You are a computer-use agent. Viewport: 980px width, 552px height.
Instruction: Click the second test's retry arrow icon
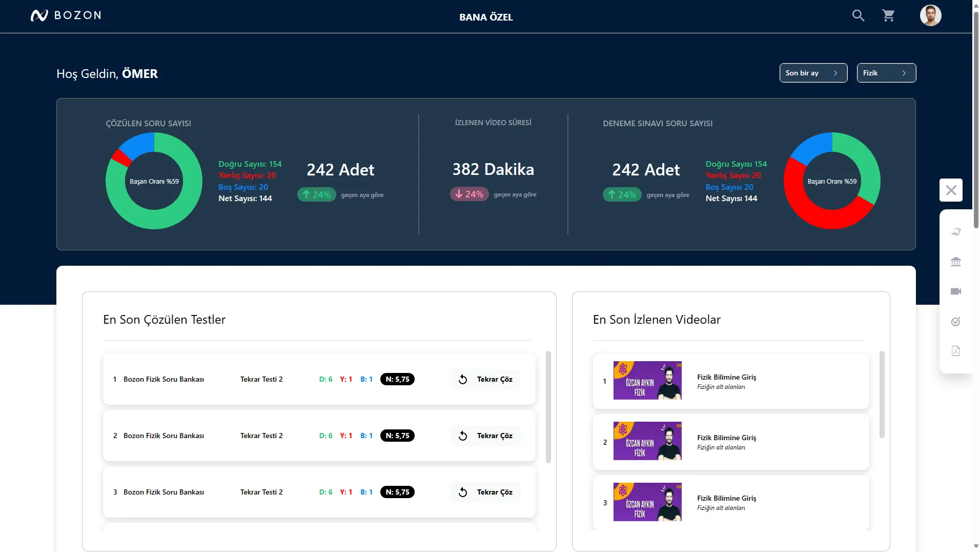pyautogui.click(x=463, y=436)
